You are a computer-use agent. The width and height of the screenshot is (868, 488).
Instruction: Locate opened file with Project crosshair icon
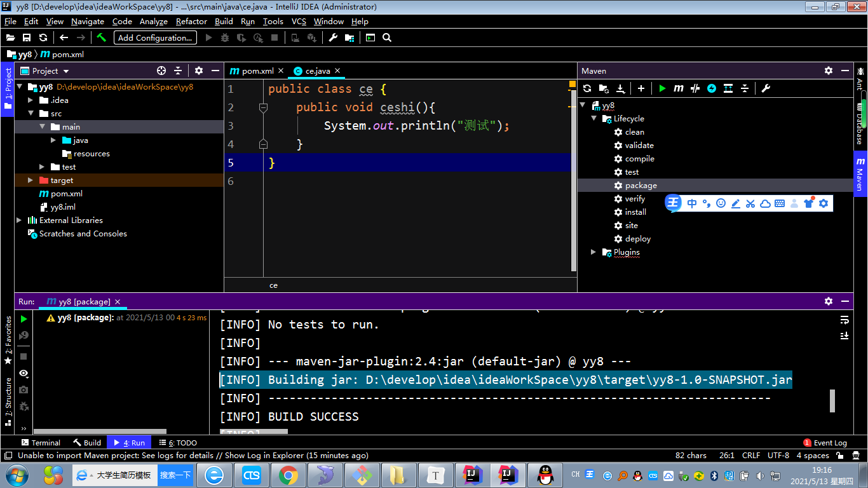[x=161, y=71]
